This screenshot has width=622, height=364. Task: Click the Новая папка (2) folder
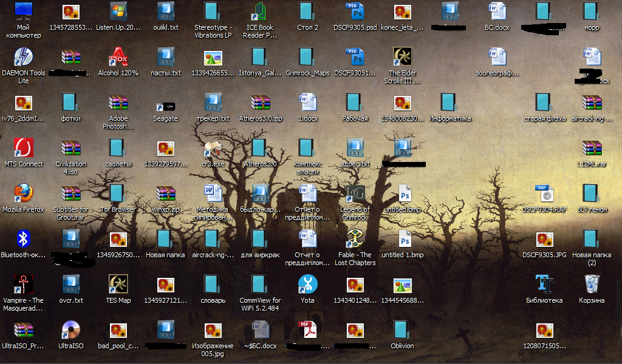pyautogui.click(x=592, y=239)
